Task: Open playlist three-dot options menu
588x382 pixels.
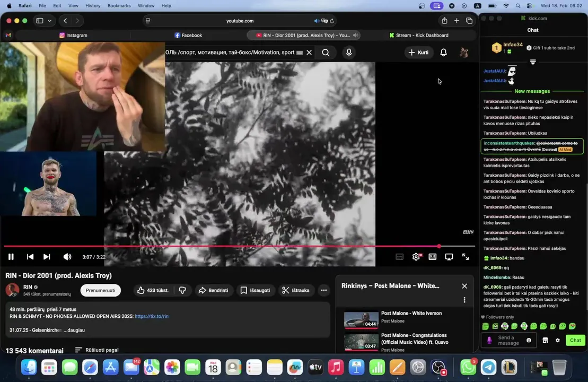Action: pos(464,300)
